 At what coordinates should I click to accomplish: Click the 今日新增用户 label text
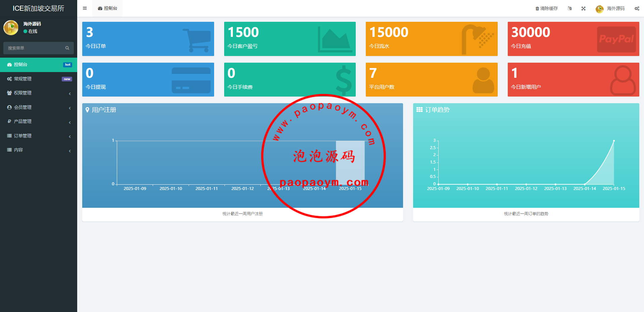tap(526, 87)
